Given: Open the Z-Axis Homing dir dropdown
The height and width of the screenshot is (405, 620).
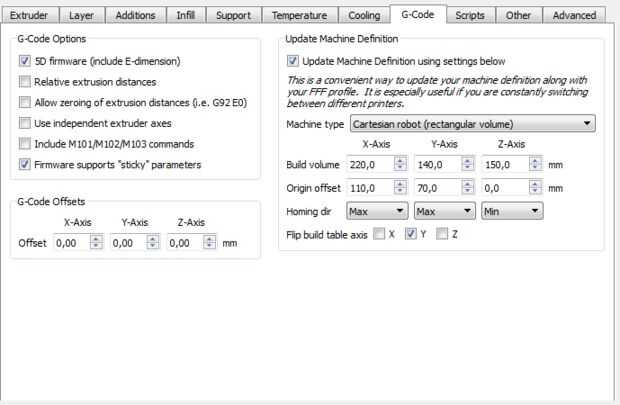Looking at the screenshot, I should point(512,211).
